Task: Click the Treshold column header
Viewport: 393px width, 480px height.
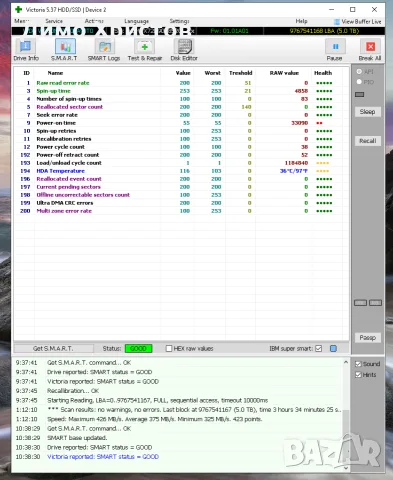Action: point(241,73)
